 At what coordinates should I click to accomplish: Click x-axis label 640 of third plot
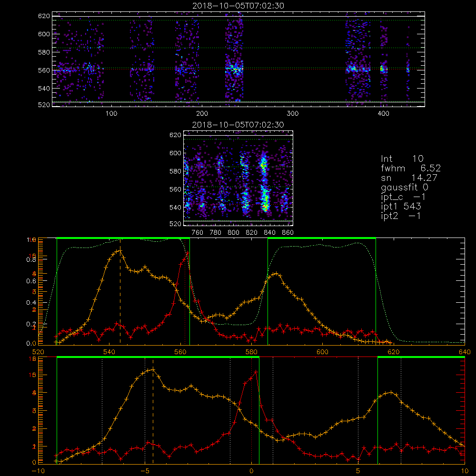465,352
